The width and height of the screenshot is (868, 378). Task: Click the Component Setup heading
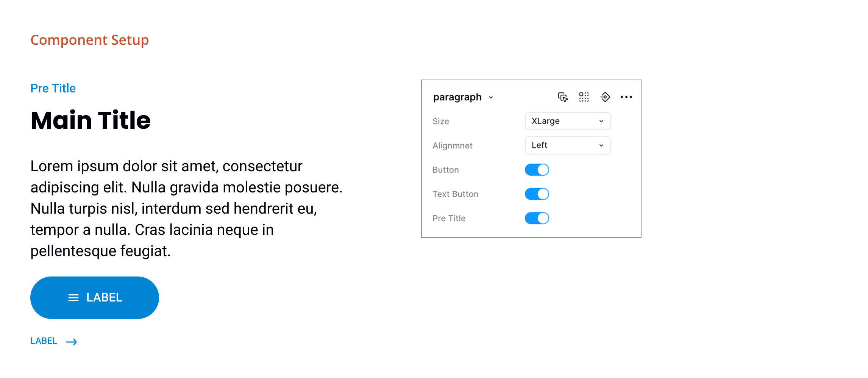(89, 40)
